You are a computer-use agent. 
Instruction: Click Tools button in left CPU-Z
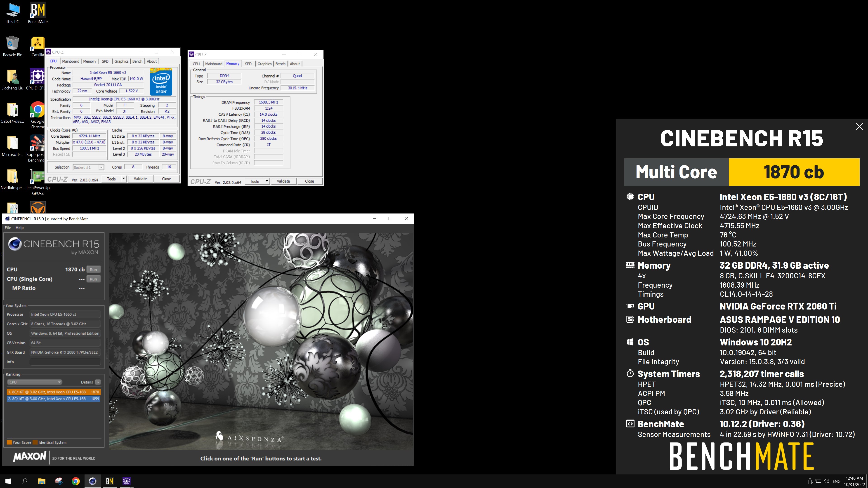tap(111, 179)
